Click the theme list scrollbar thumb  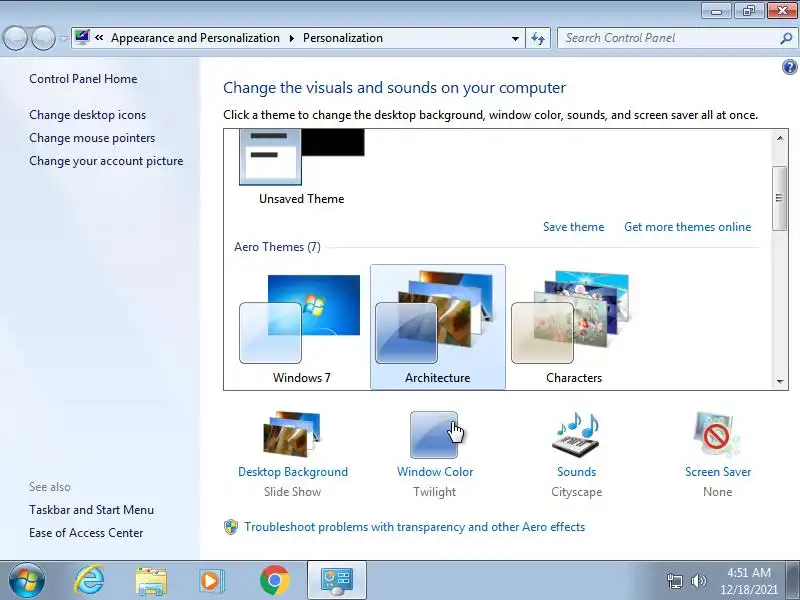pyautogui.click(x=780, y=198)
